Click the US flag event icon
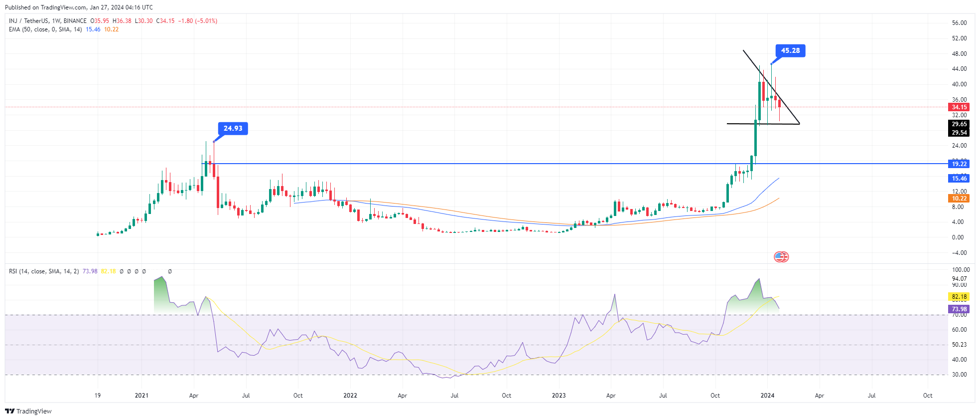This screenshot has width=980, height=420. click(x=781, y=257)
